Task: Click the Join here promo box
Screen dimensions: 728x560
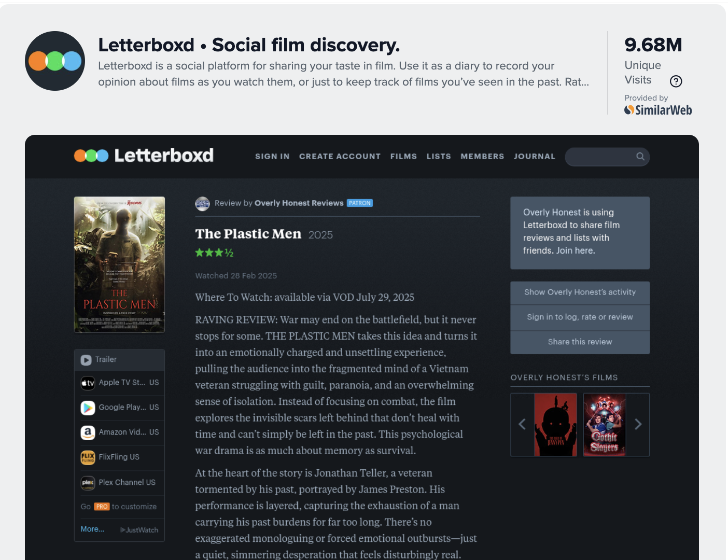Action: [580, 233]
